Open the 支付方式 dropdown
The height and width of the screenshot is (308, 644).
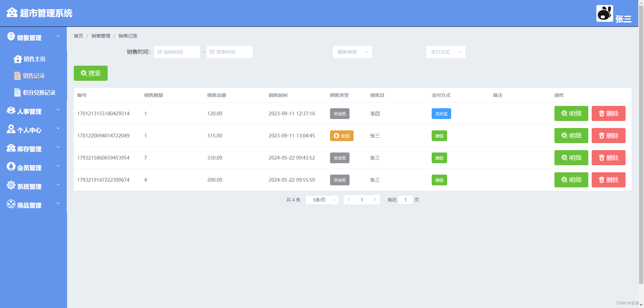pos(446,52)
